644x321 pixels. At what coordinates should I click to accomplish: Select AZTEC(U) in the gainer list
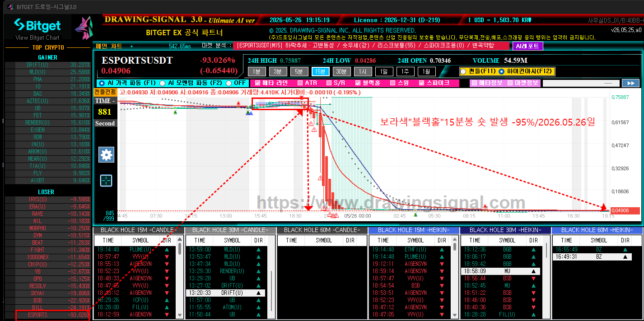click(x=47, y=101)
